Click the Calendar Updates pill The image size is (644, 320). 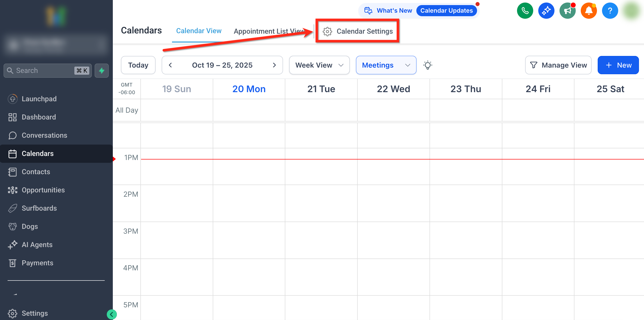pyautogui.click(x=446, y=11)
